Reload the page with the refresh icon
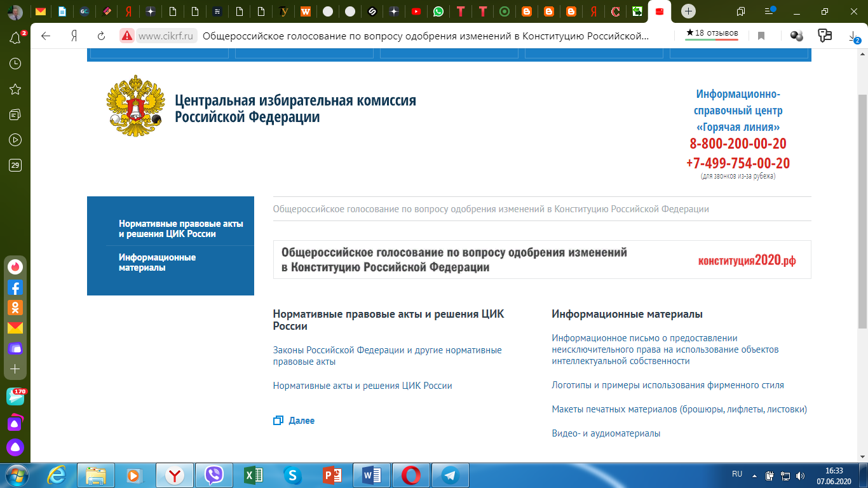 pos(101,36)
